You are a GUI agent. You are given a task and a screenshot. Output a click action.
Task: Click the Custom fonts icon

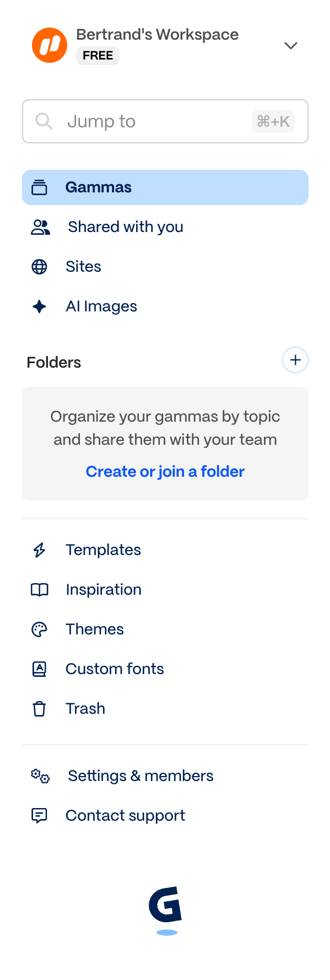coord(39,669)
